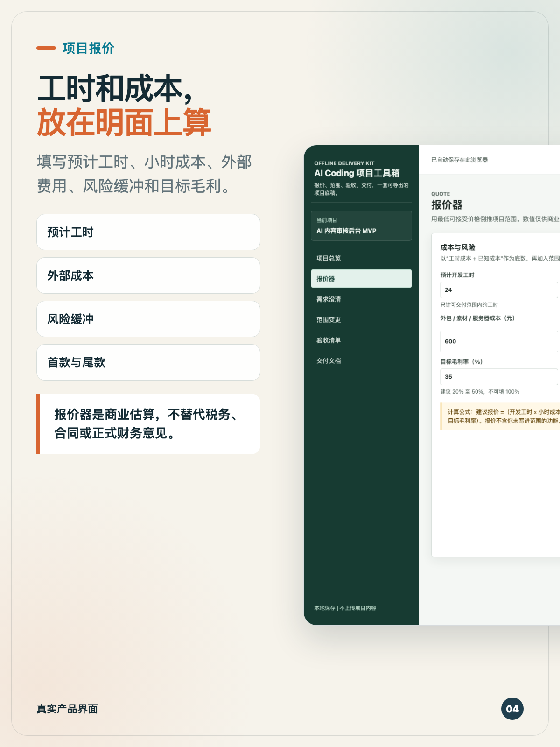The height and width of the screenshot is (747, 560).
Task: Open 交付文档 in the sidebar
Action: 361,361
